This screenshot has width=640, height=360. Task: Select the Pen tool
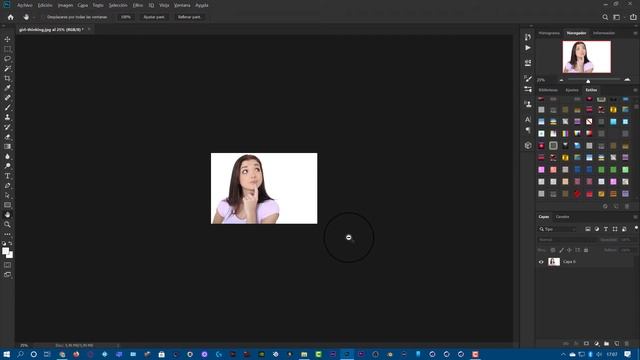[7, 186]
